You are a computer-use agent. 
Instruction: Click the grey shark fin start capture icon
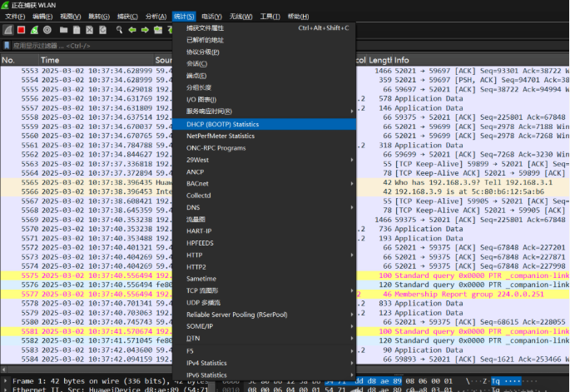[8, 30]
